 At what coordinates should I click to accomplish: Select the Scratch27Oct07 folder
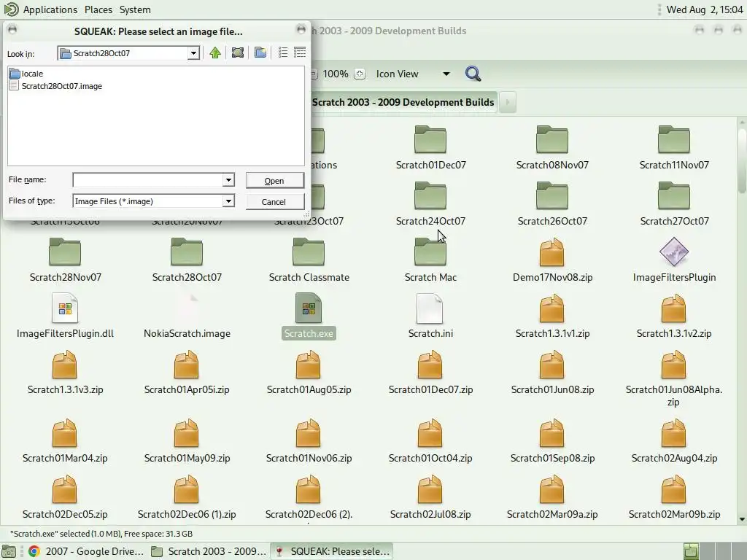coord(673,204)
